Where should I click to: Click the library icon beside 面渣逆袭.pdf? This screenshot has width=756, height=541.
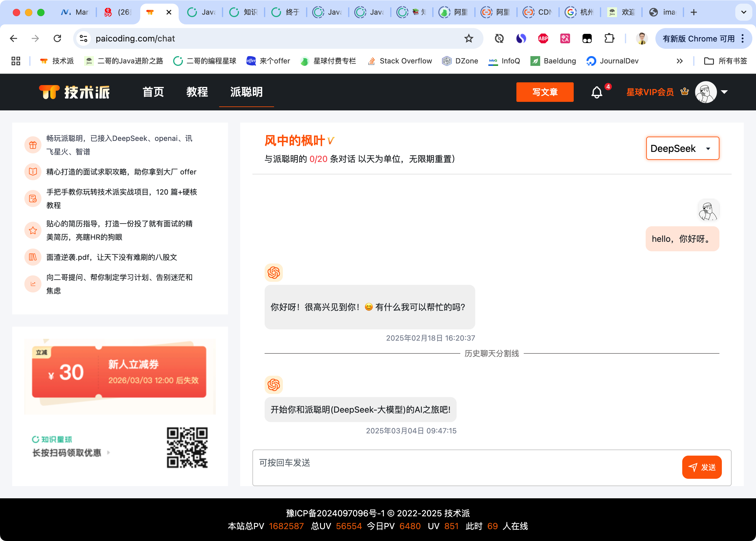(33, 257)
